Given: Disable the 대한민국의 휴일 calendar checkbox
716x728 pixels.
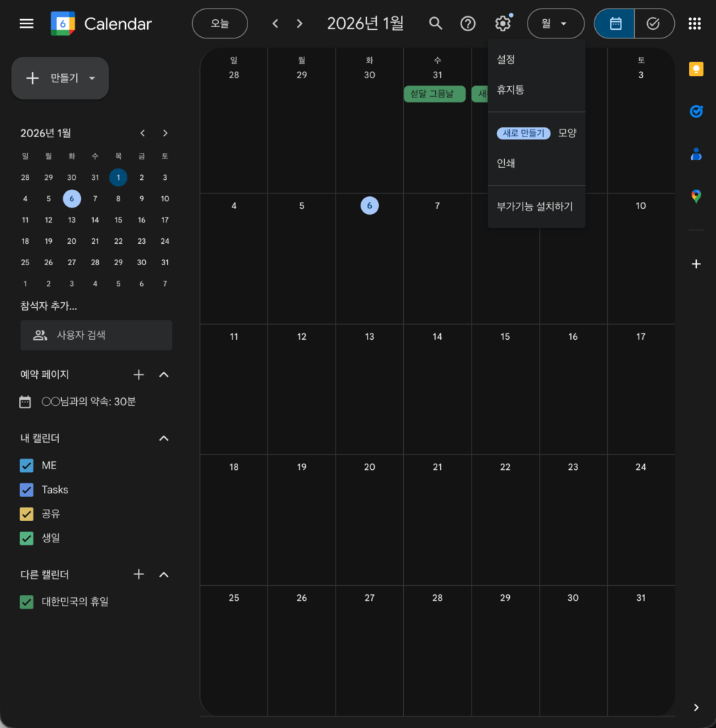Looking at the screenshot, I should point(27,602).
